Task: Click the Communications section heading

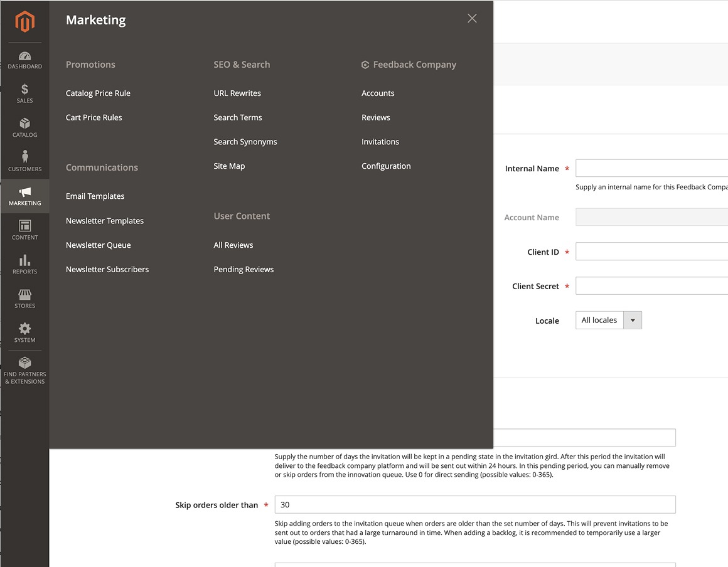Action: (x=102, y=167)
